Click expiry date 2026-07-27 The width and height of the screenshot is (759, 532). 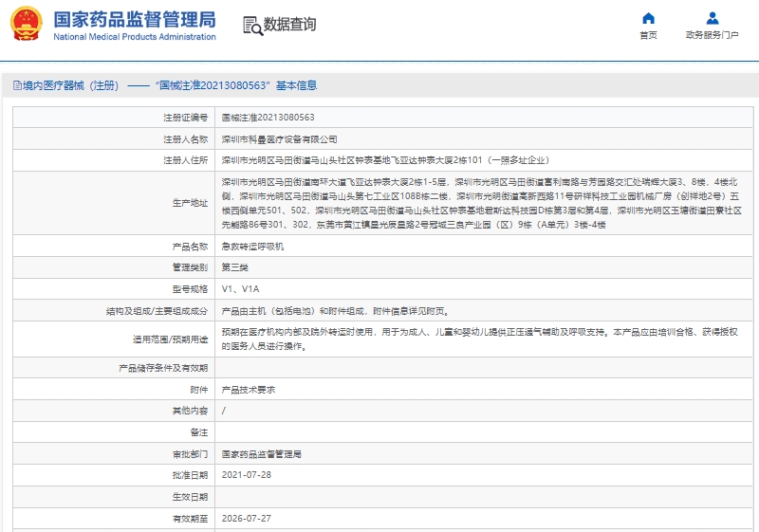[247, 519]
